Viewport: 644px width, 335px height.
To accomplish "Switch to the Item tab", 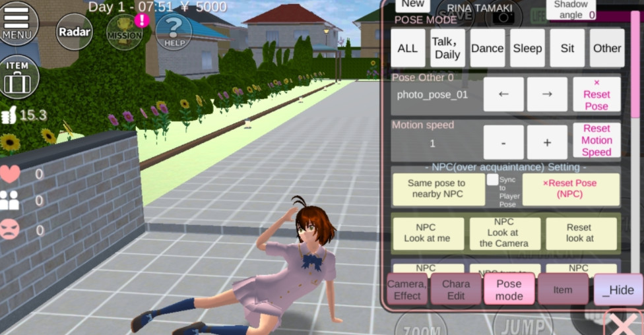I will click(563, 289).
